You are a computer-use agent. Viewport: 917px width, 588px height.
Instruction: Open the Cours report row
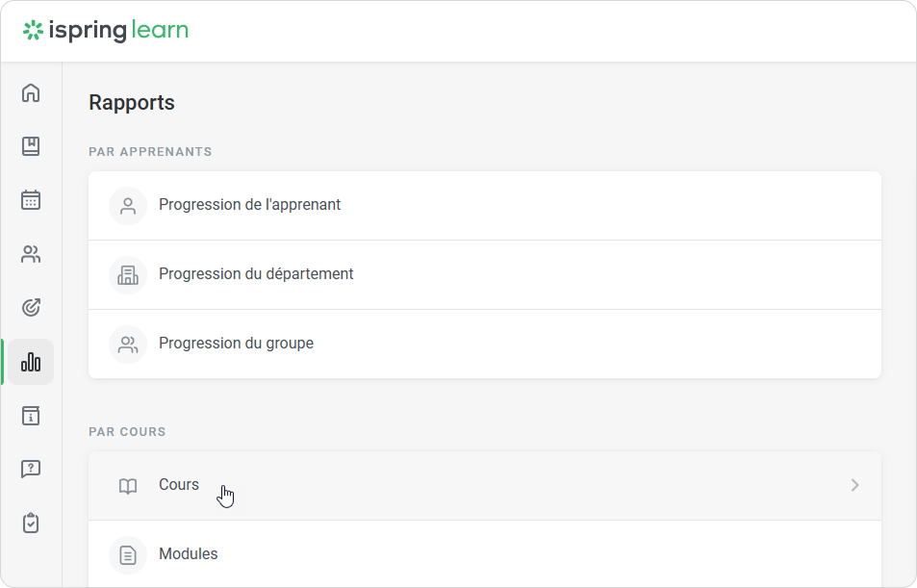click(179, 485)
